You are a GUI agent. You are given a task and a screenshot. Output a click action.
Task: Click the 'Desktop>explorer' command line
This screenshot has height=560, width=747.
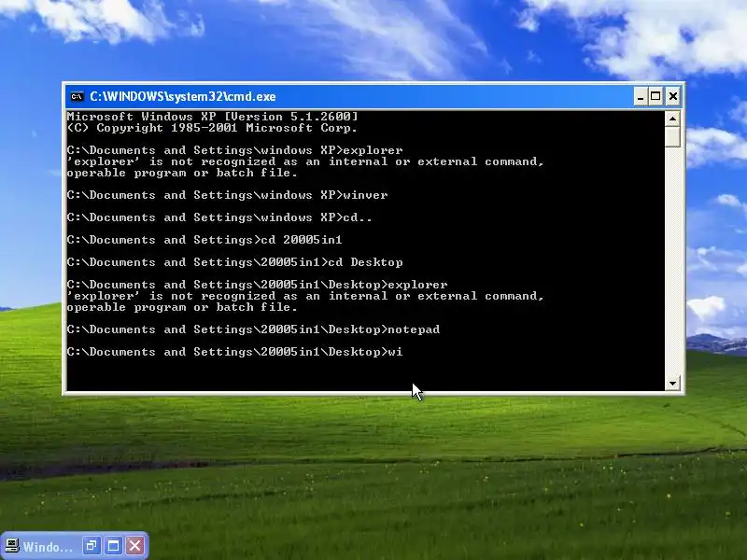258,285
